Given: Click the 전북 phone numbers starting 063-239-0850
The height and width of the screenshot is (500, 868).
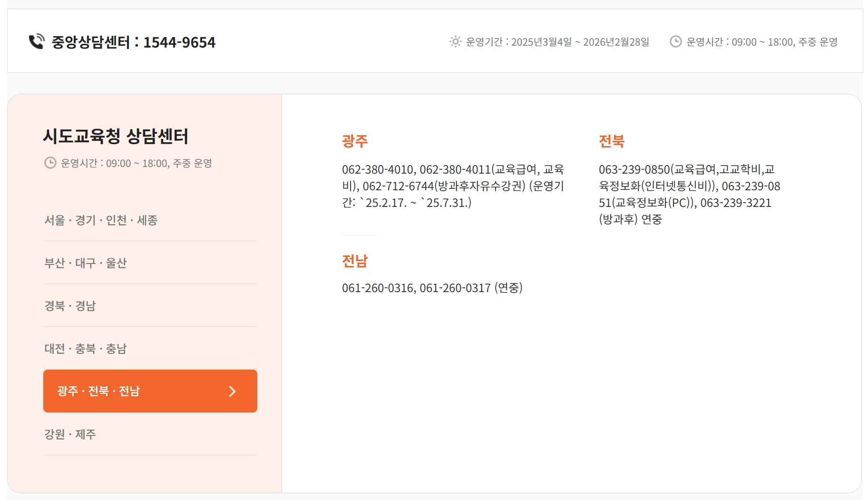Looking at the screenshot, I should coord(690,194).
